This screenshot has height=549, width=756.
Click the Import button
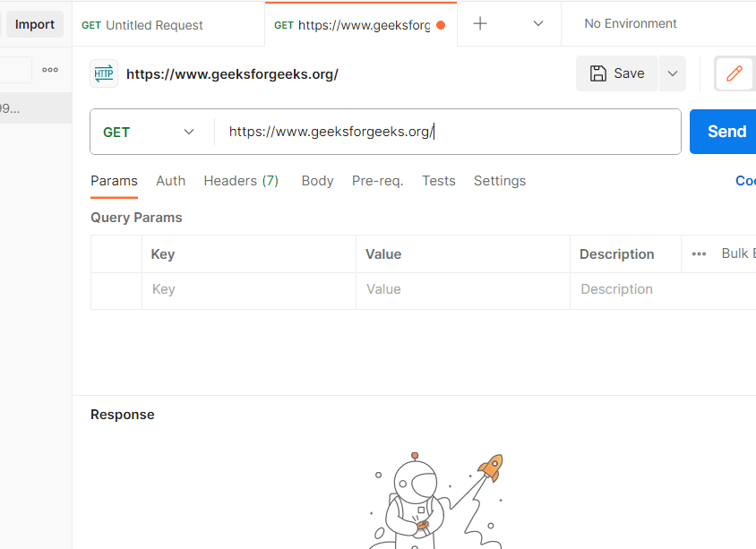point(34,24)
